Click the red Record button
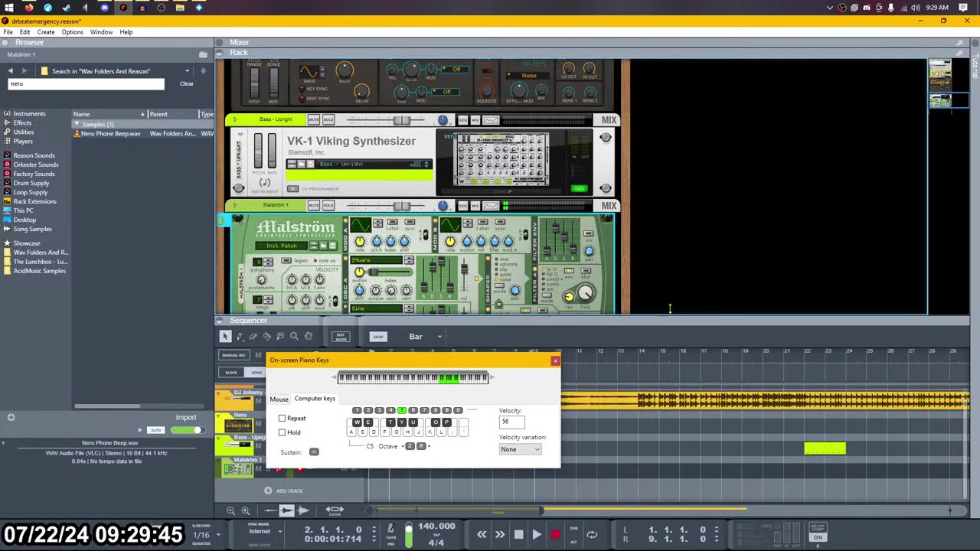The image size is (980, 551). pos(555,535)
